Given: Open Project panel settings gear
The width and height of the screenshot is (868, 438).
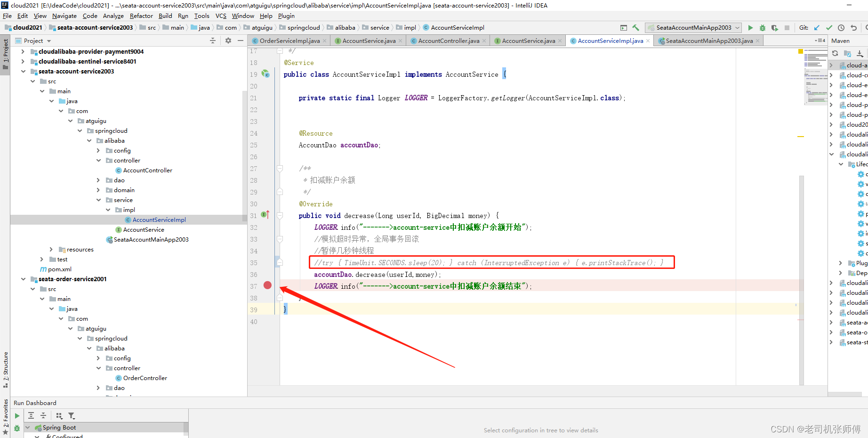Looking at the screenshot, I should coord(228,41).
